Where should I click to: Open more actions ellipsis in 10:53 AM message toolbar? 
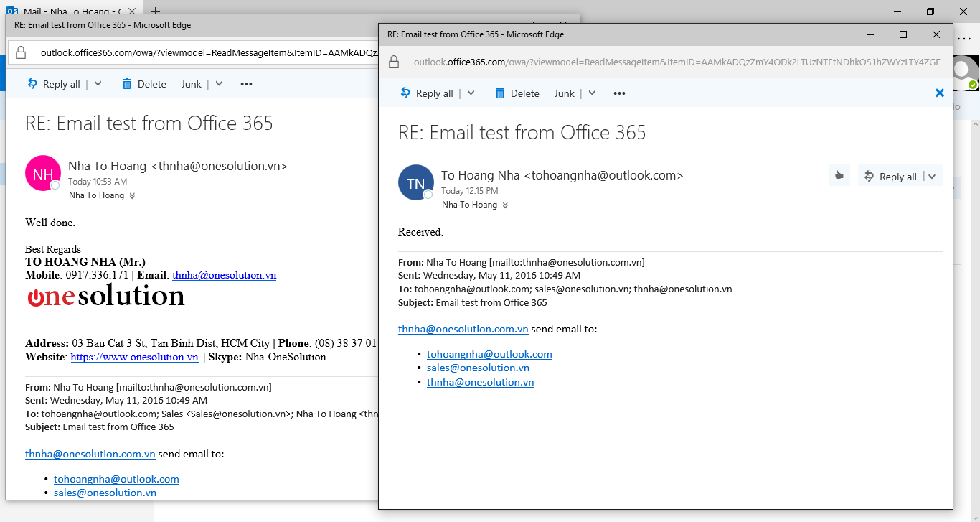pos(246,84)
